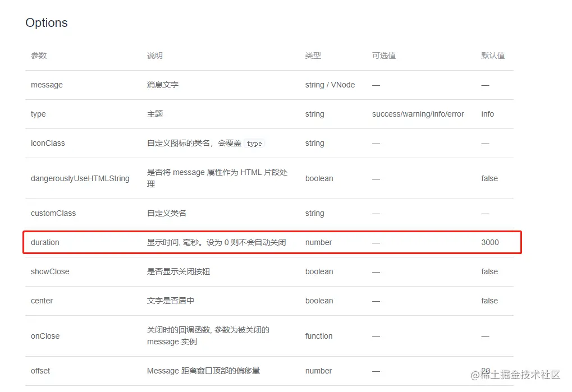Image resolution: width=572 pixels, height=392 pixels.
Task: Click the 显示时间, 毫秒 description cell
Action: click(216, 242)
